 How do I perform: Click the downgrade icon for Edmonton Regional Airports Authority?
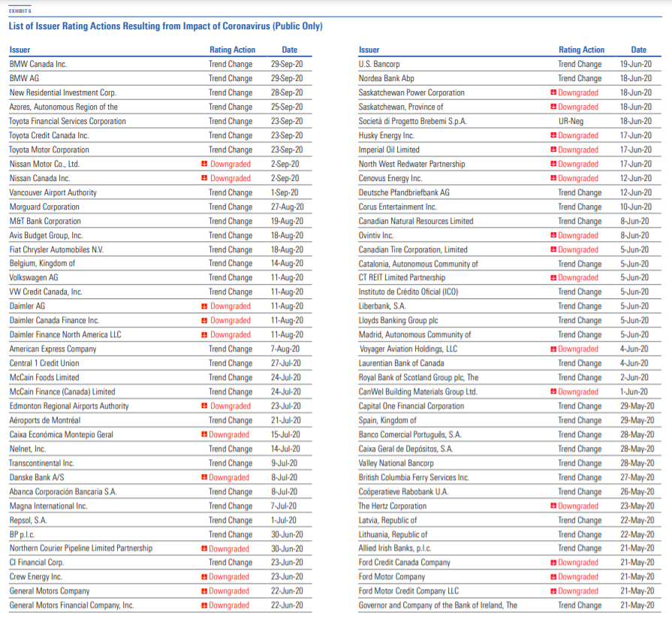[x=204, y=406]
